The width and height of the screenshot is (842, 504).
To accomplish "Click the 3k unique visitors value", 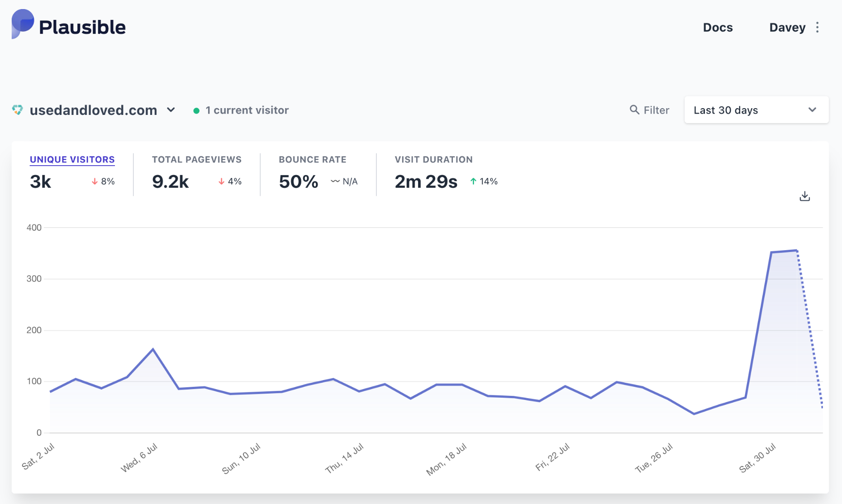I will [40, 181].
